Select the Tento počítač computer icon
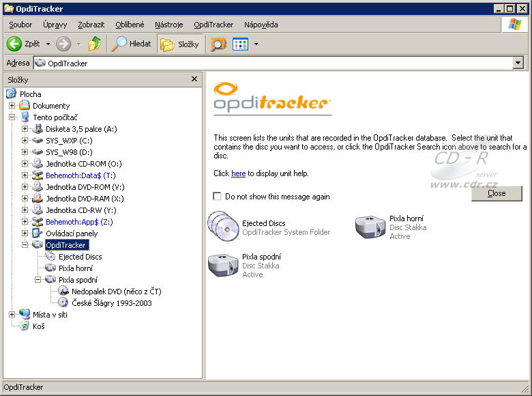532x396 pixels. (25, 117)
